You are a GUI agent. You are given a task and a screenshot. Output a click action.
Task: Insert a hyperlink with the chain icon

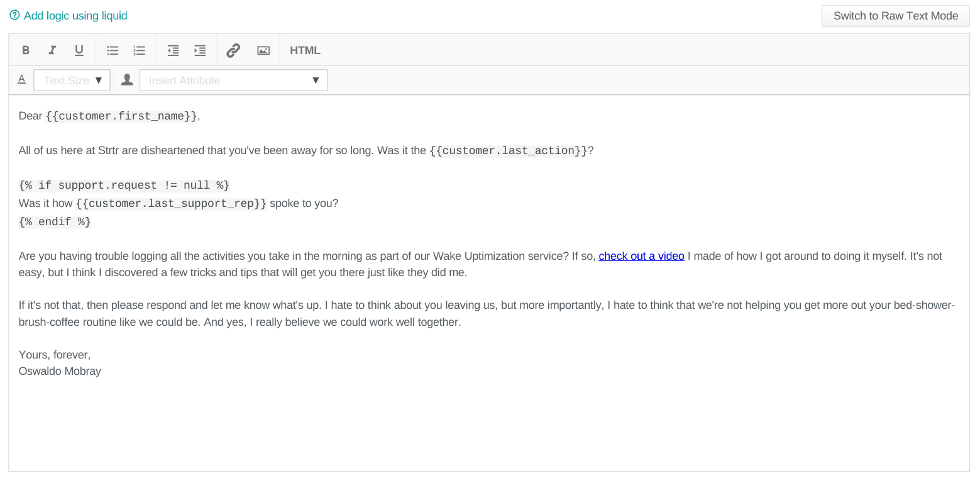pyautogui.click(x=233, y=50)
